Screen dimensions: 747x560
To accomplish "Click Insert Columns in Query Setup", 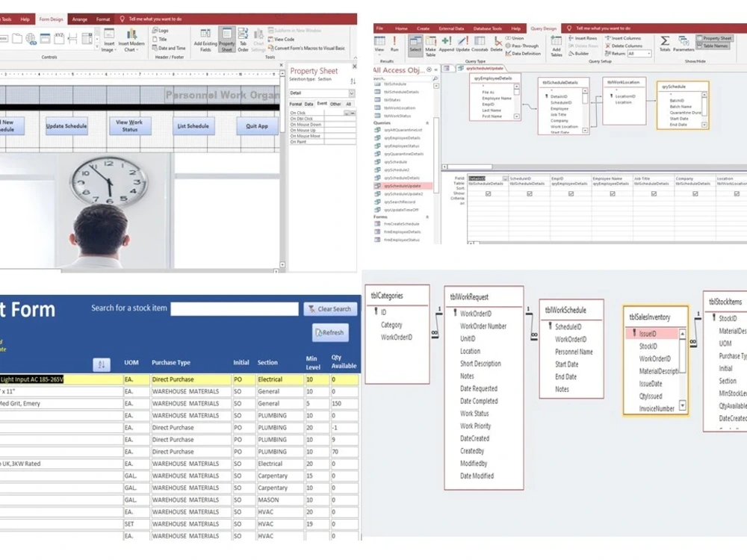I will pos(623,38).
